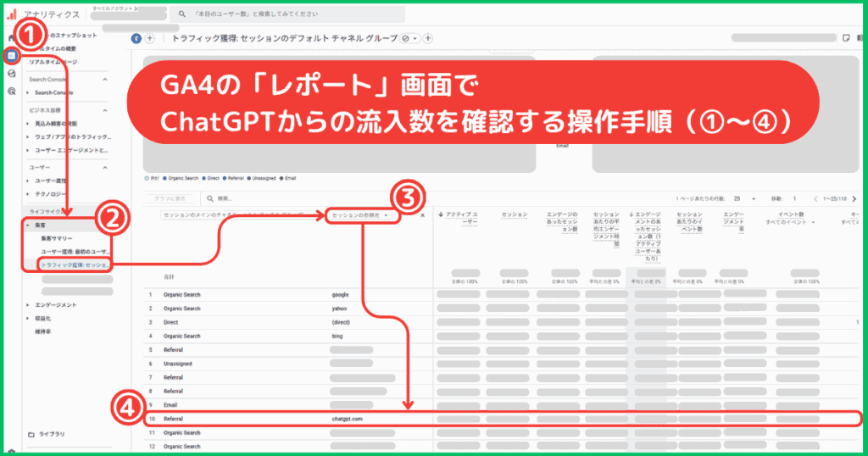Click the plus icon after the report title
The width and height of the screenshot is (868, 456).
(428, 38)
